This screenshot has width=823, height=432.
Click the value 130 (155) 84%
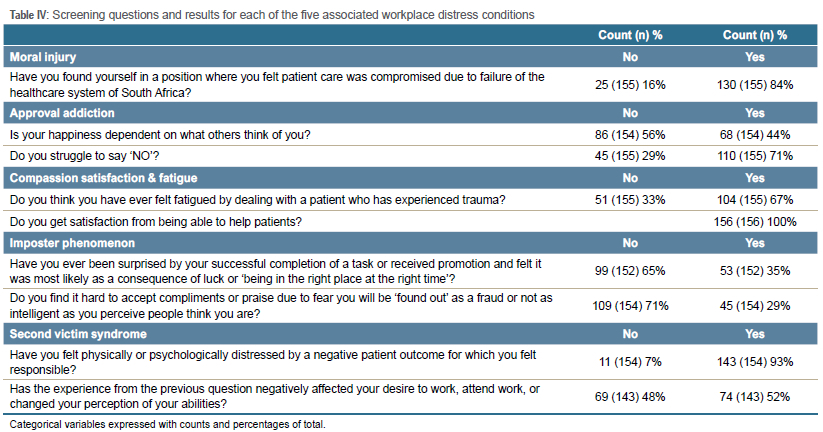(755, 85)
